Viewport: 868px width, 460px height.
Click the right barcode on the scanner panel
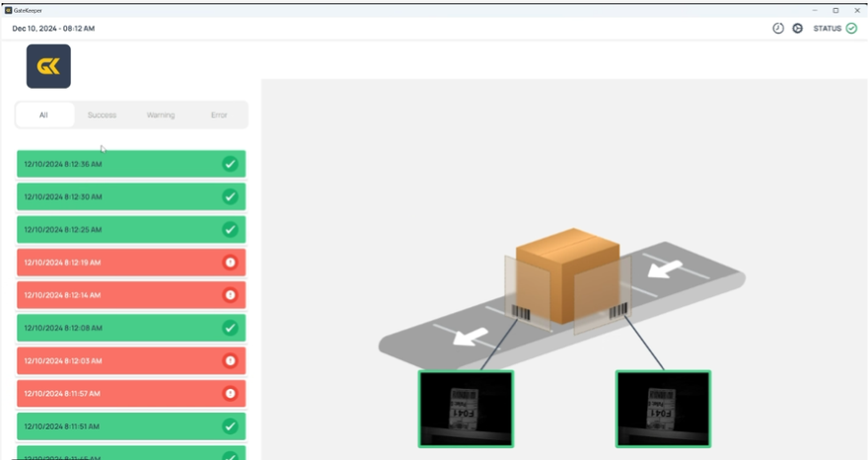pyautogui.click(x=618, y=311)
